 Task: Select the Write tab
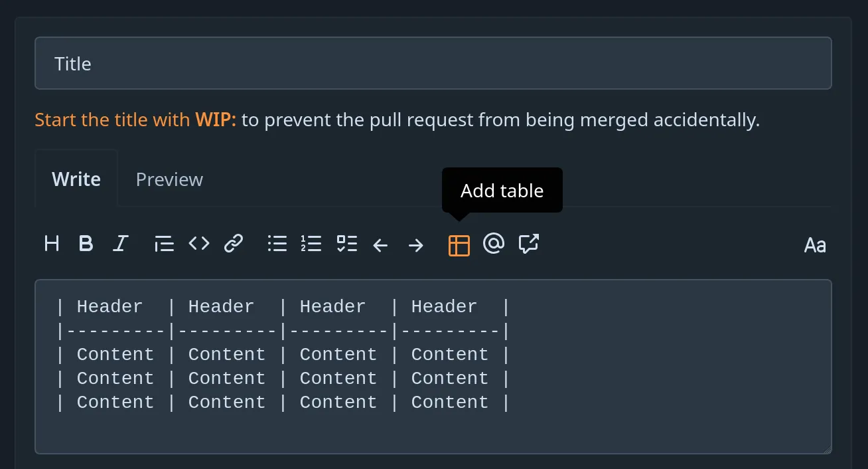coord(76,179)
